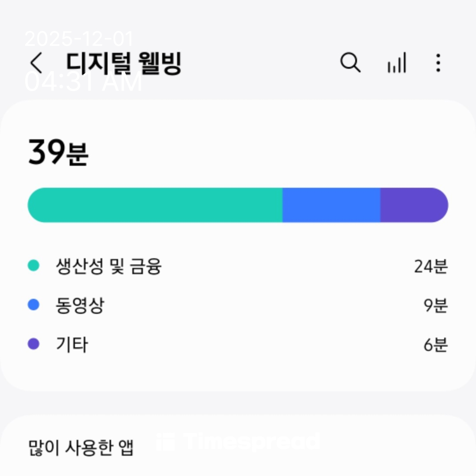Open the 기타 category

pyautogui.click(x=72, y=345)
